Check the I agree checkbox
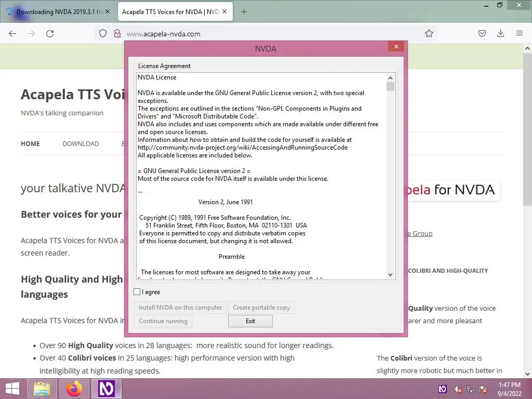 pos(137,292)
